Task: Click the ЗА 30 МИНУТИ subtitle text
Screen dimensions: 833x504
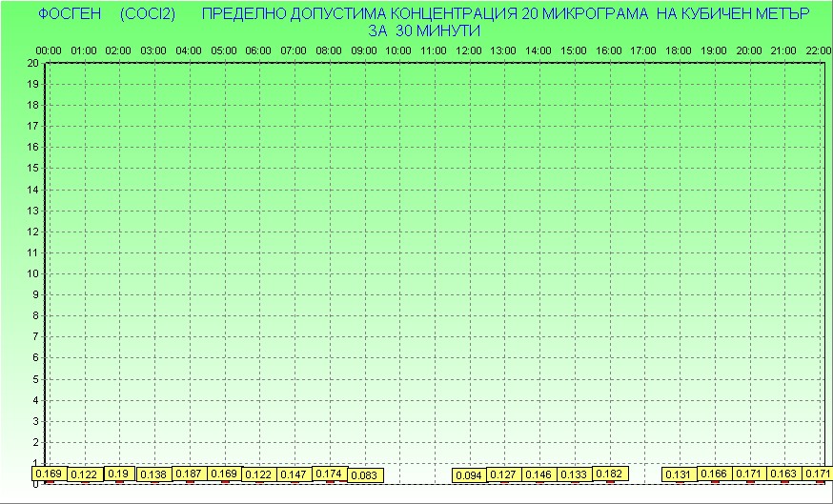Action: [424, 30]
